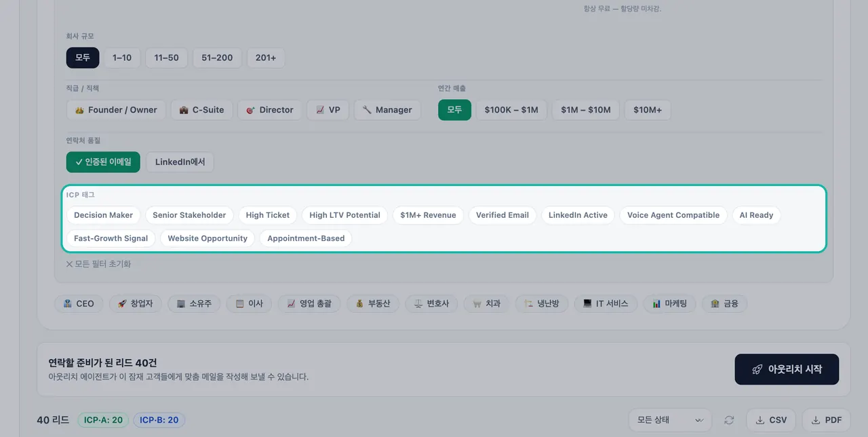Refresh the lead list icon
The image size is (868, 437).
(729, 420)
